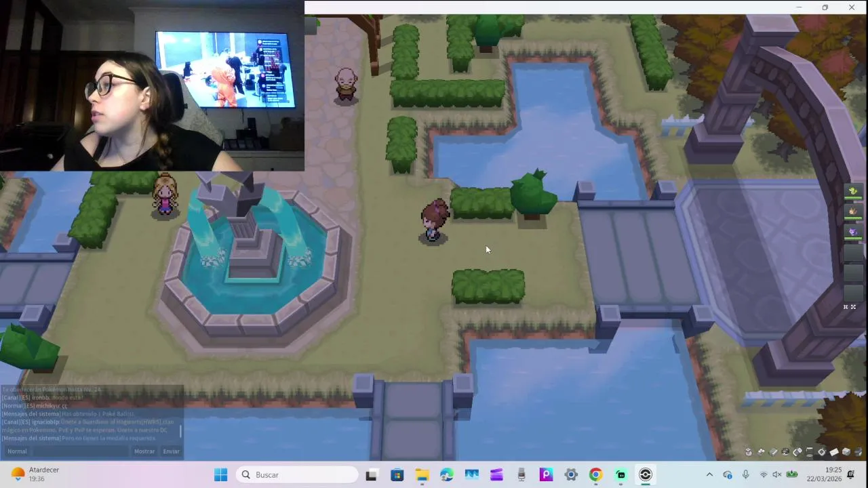Click the chat message from ironbb
The width and height of the screenshot is (868, 488).
point(43,397)
